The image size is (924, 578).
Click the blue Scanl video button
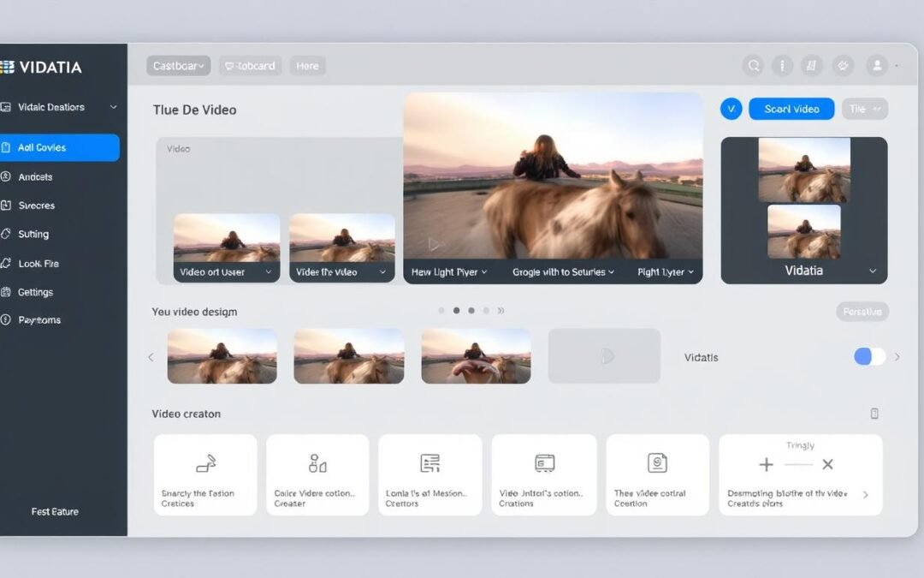coord(791,109)
